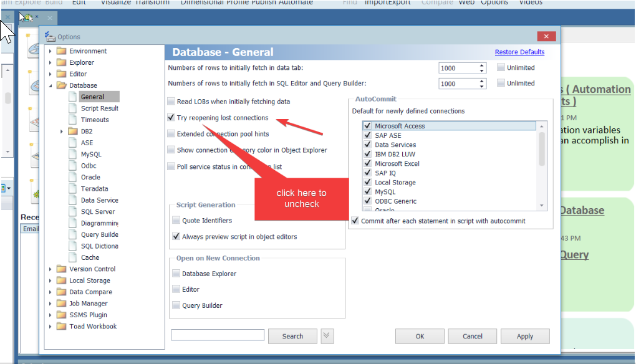Click the options search text field
This screenshot has height=364, width=636.
[x=218, y=335]
